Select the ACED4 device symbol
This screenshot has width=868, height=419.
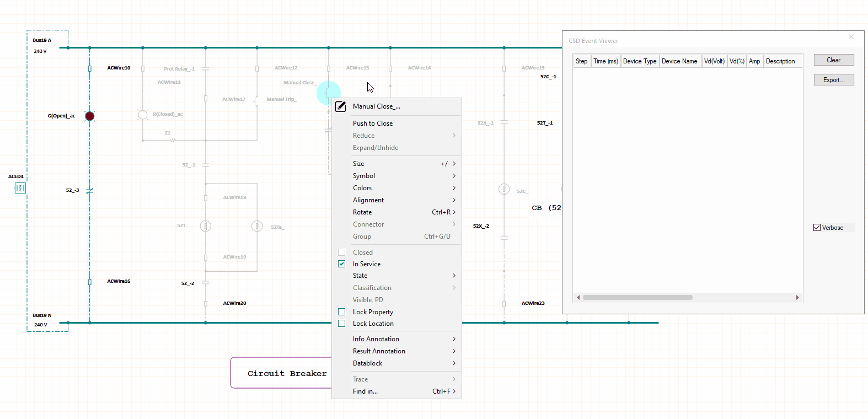tap(20, 189)
